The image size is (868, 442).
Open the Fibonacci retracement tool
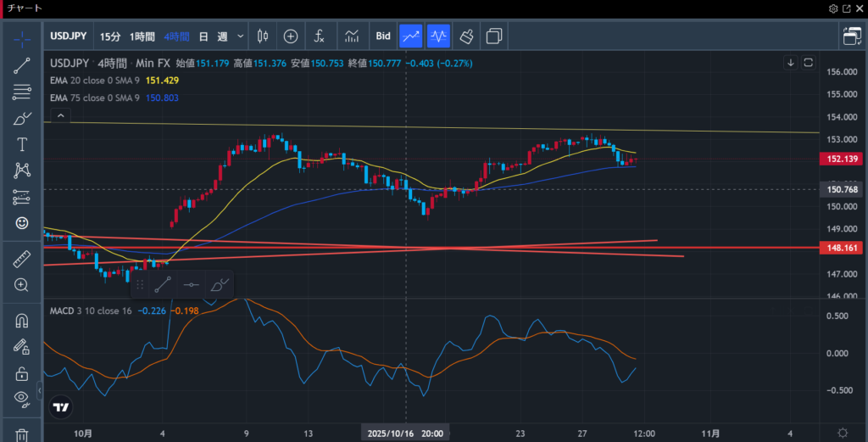click(x=22, y=92)
